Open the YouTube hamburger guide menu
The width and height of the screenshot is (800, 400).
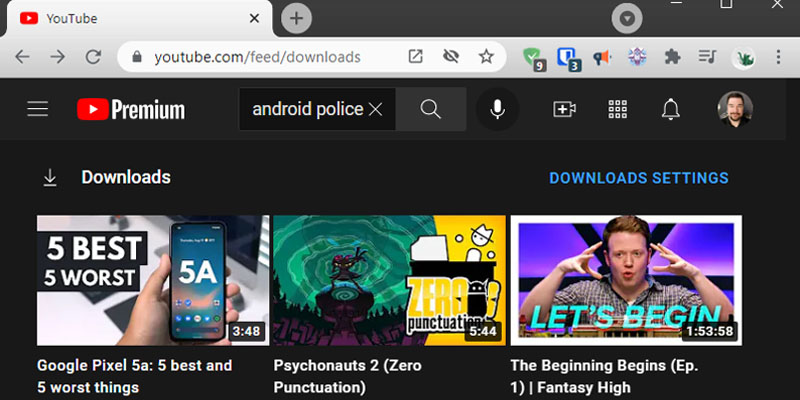(38, 109)
